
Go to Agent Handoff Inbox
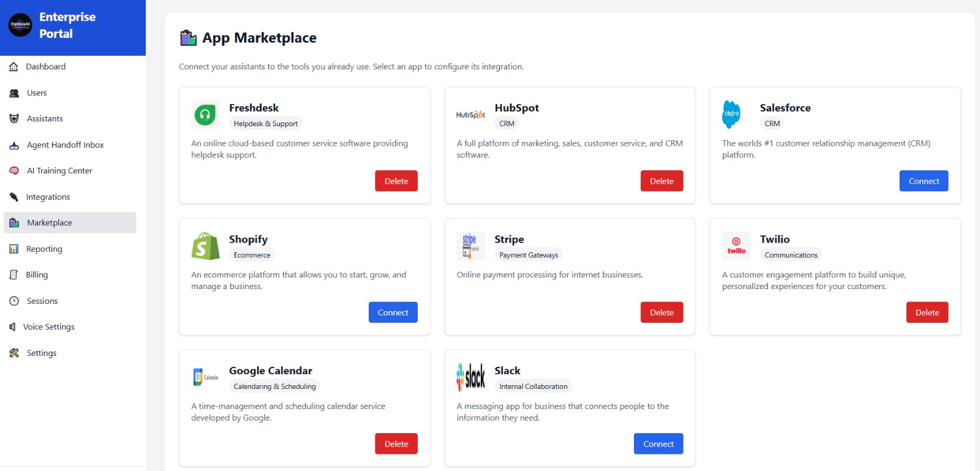(x=65, y=145)
